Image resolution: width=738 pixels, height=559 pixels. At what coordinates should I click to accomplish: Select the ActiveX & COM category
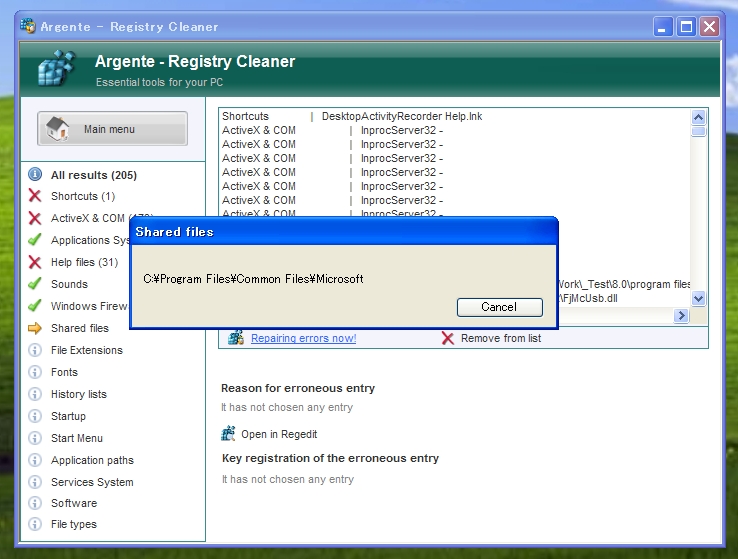click(x=89, y=218)
